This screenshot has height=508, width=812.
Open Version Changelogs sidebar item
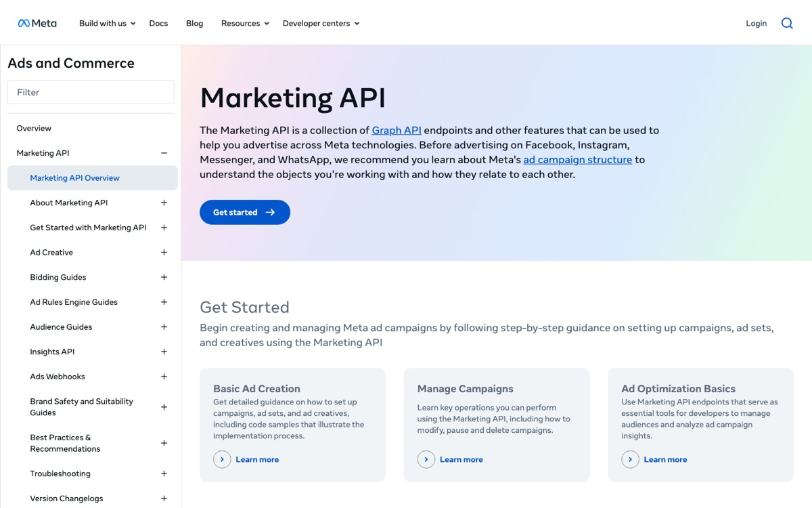[x=66, y=499]
